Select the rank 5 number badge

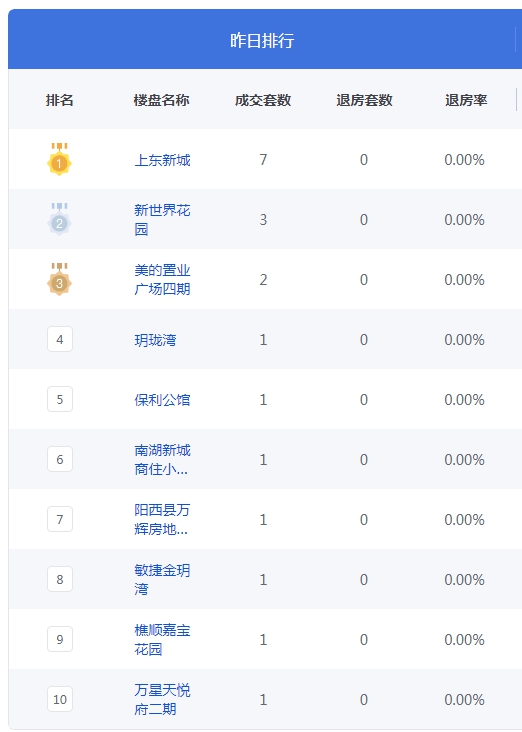[x=60, y=399]
